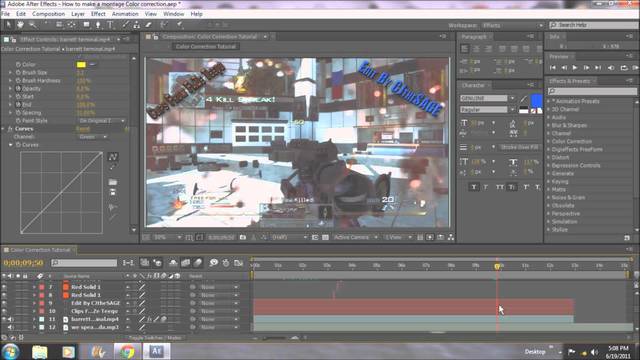Jump to last frame in Preview
The width and height of the screenshot is (640, 360).
[x=598, y=68]
